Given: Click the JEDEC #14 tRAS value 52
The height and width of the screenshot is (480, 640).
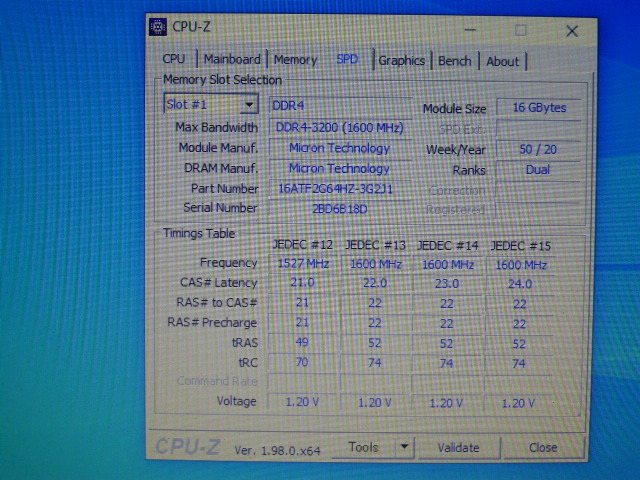Looking at the screenshot, I should pyautogui.click(x=447, y=344).
